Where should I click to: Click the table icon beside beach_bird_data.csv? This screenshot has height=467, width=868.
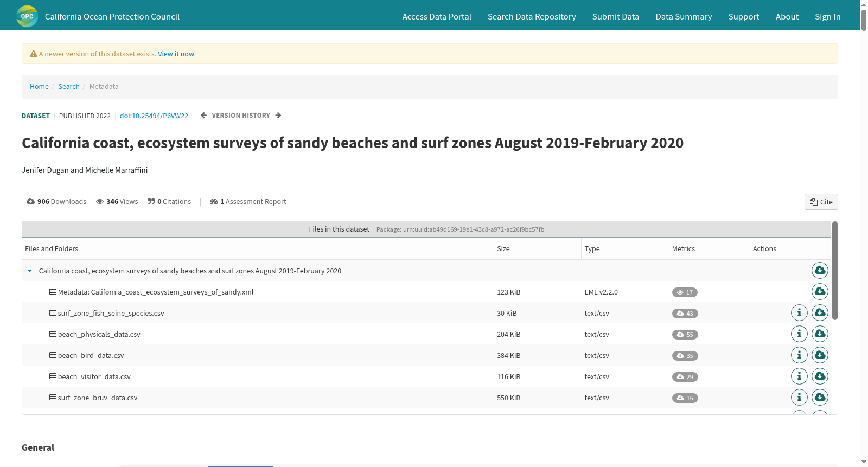pos(53,355)
